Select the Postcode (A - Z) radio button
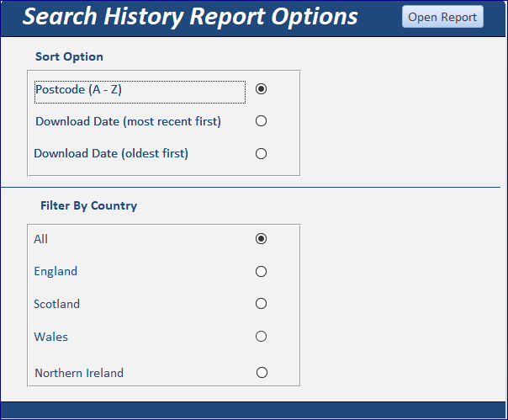The width and height of the screenshot is (508, 420). [261, 88]
